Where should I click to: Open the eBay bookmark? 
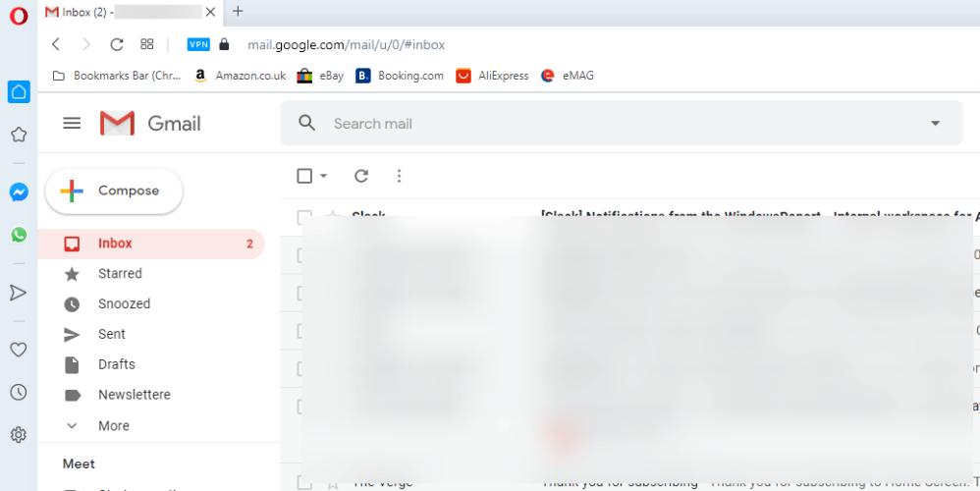point(320,76)
